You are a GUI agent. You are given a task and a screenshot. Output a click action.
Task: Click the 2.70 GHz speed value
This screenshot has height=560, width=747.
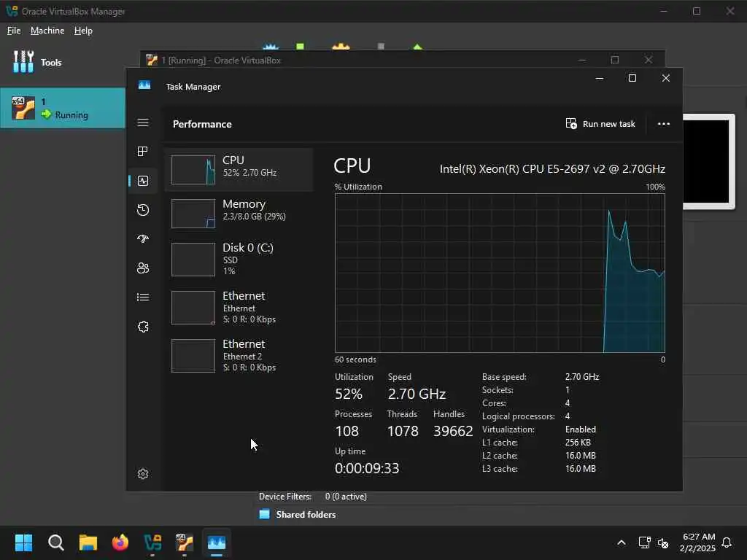417,394
